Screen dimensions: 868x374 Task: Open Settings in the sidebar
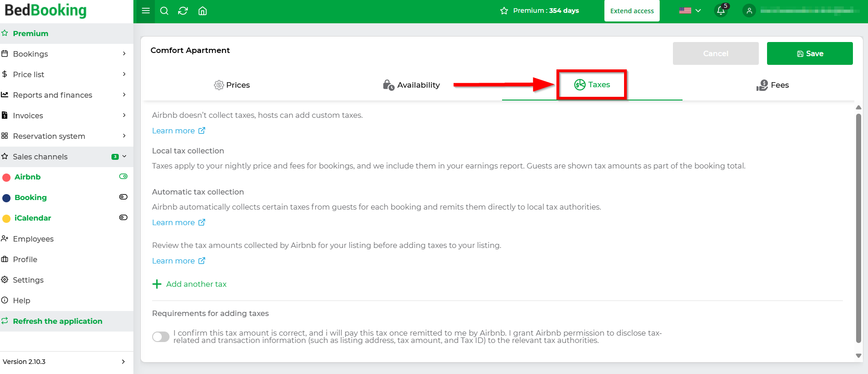pyautogui.click(x=67, y=280)
